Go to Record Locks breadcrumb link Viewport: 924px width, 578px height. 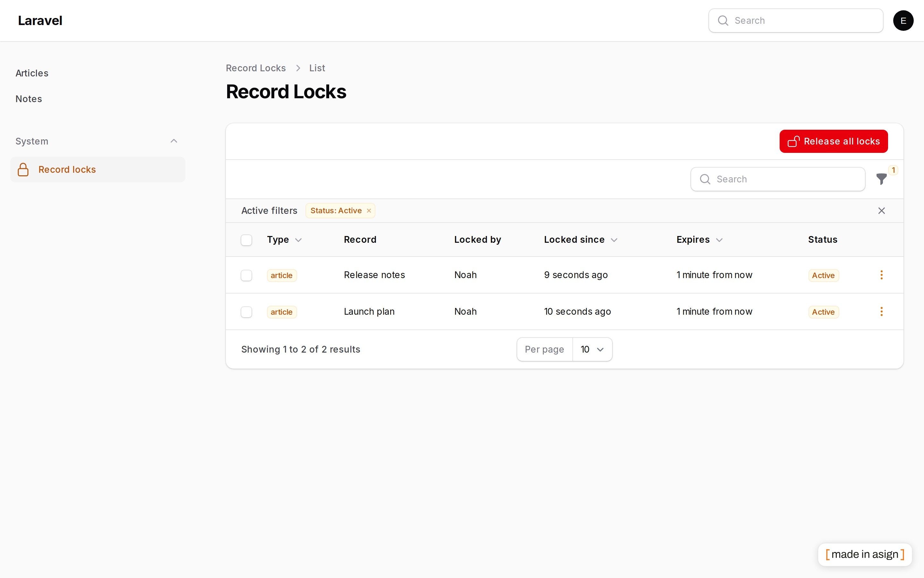pyautogui.click(x=255, y=68)
